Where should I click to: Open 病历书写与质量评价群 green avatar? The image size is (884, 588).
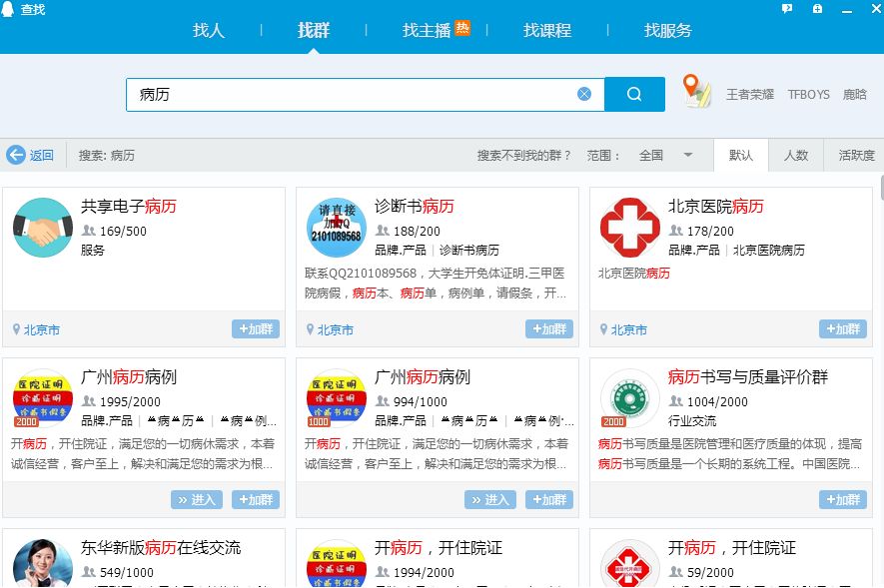[630, 398]
